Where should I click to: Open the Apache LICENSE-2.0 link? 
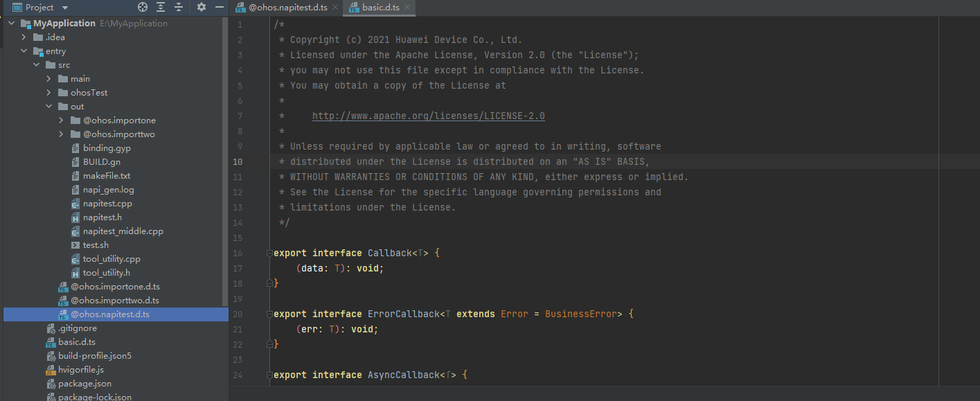(428, 116)
